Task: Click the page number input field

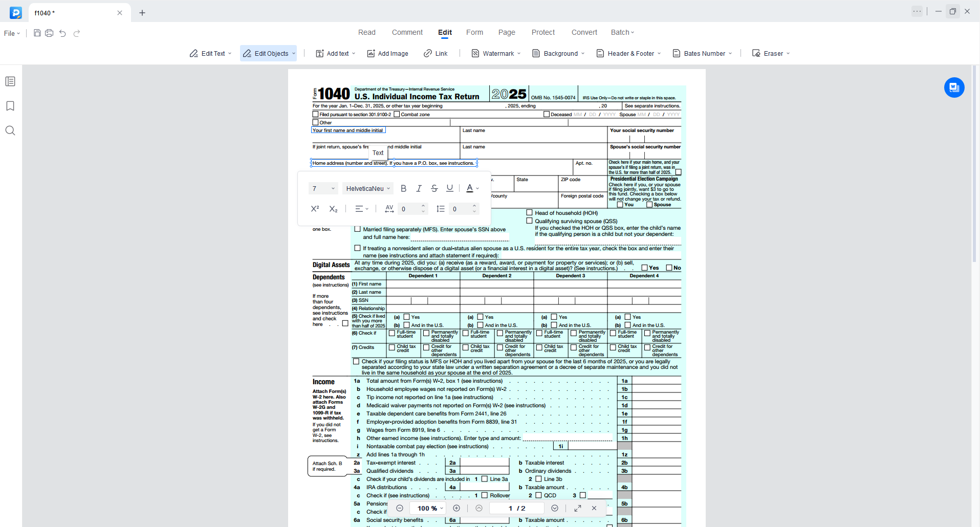Action: click(516, 508)
